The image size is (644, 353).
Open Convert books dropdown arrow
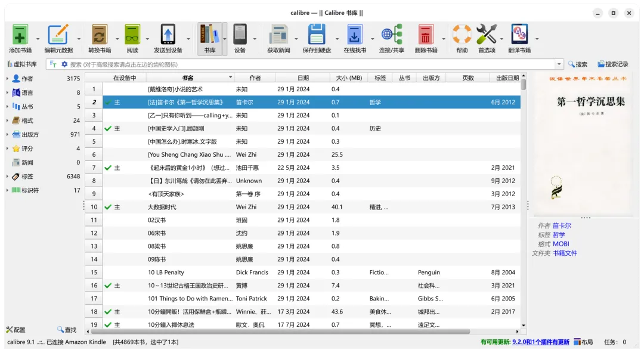117,39
